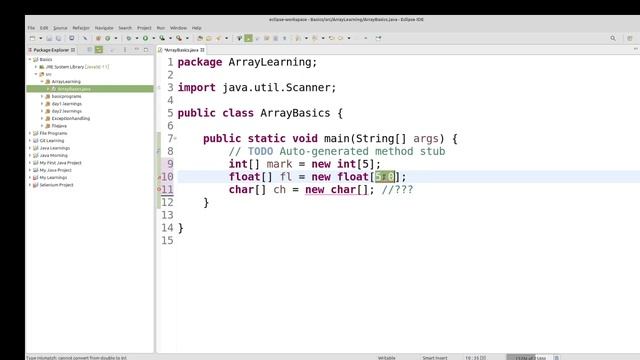The height and width of the screenshot is (360, 640).
Task: Open the Search menu
Action: 125,28
